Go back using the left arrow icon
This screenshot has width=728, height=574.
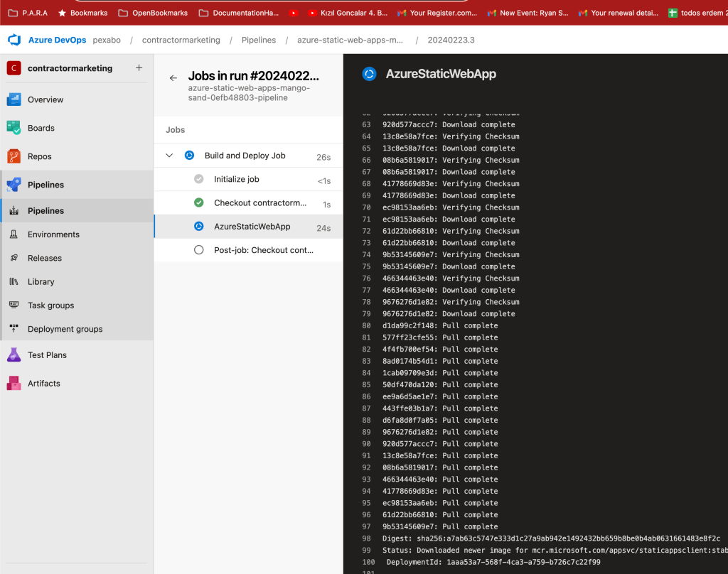click(173, 78)
